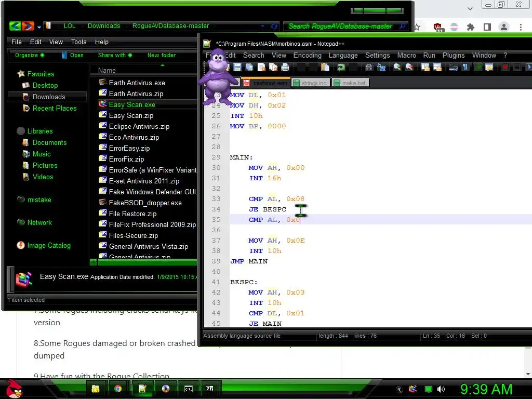532x399 pixels.
Task: Open the Search menu in Notepad++
Action: point(254,55)
